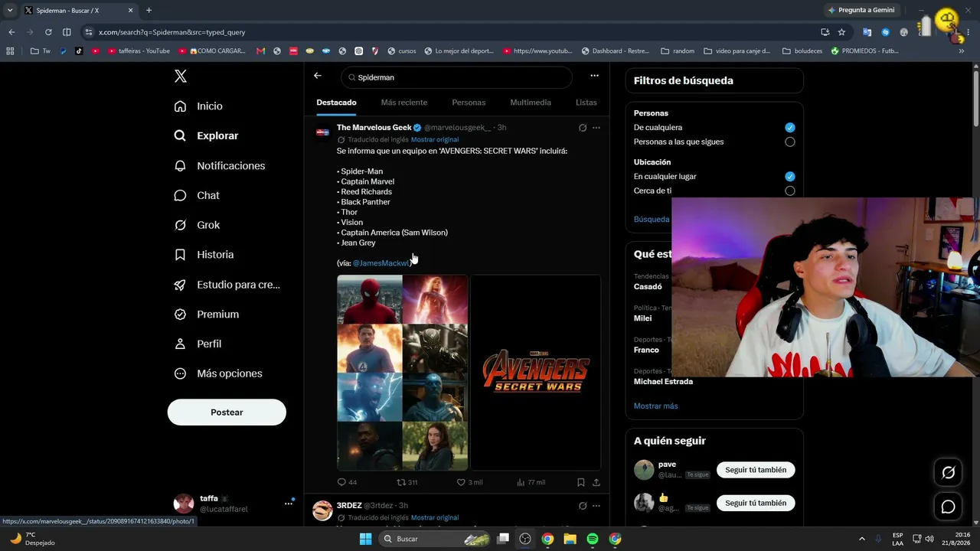
Task: Open Grok from the sidebar menu
Action: point(198,225)
